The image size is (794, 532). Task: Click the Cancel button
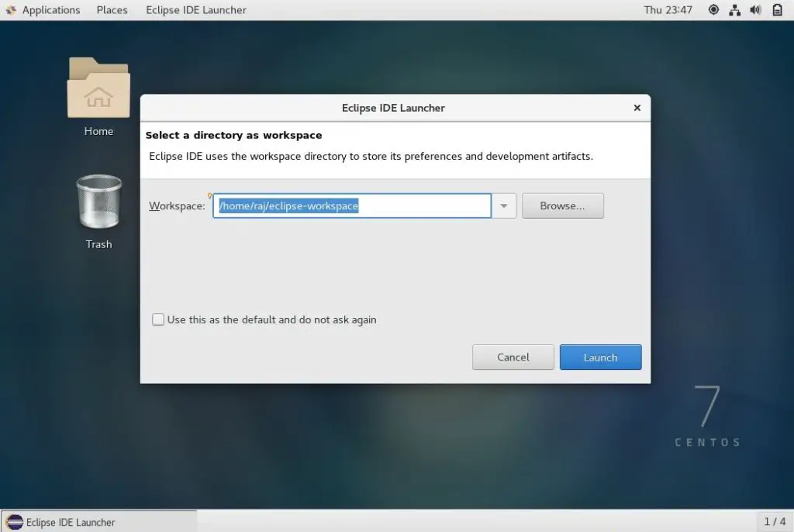[513, 358]
